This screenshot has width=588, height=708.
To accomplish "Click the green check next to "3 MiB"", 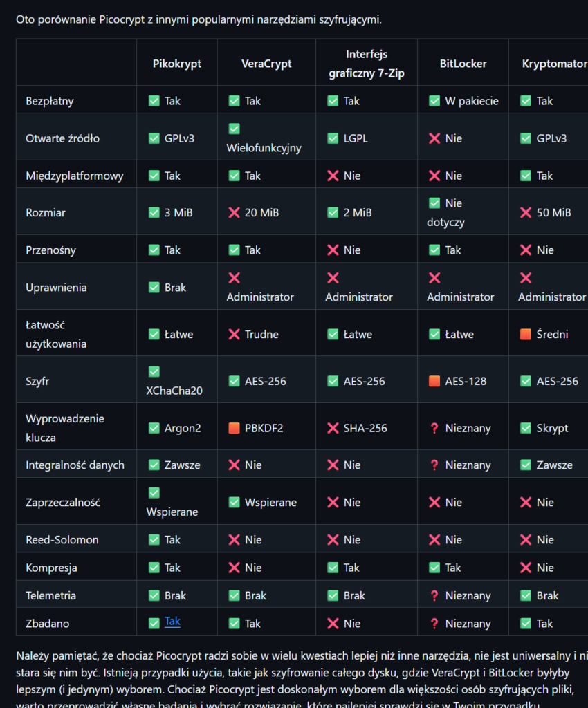I will pos(154,213).
